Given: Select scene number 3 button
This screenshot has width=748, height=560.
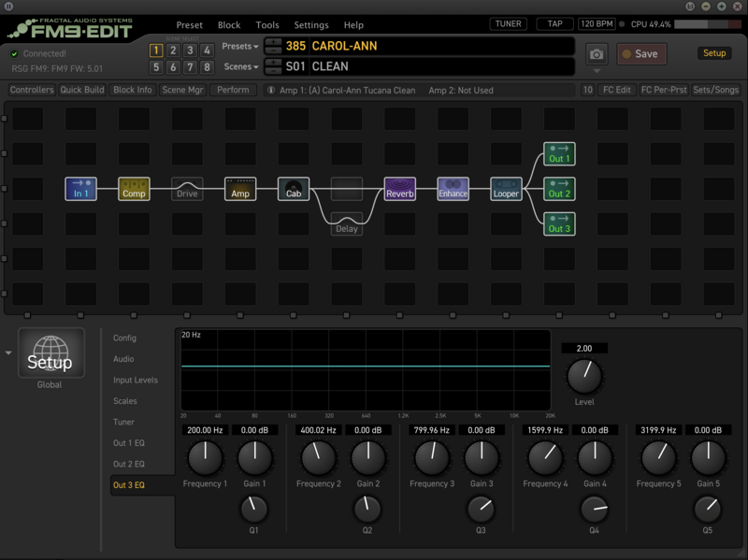Looking at the screenshot, I should click(x=190, y=50).
